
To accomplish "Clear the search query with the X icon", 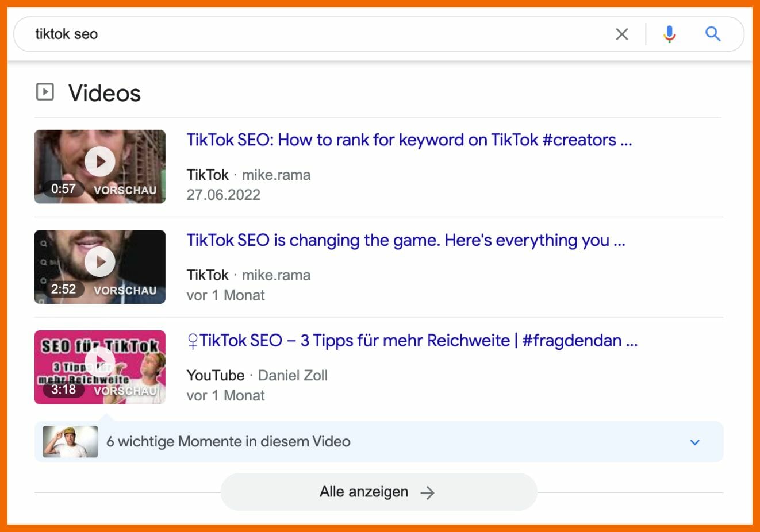I will 621,34.
